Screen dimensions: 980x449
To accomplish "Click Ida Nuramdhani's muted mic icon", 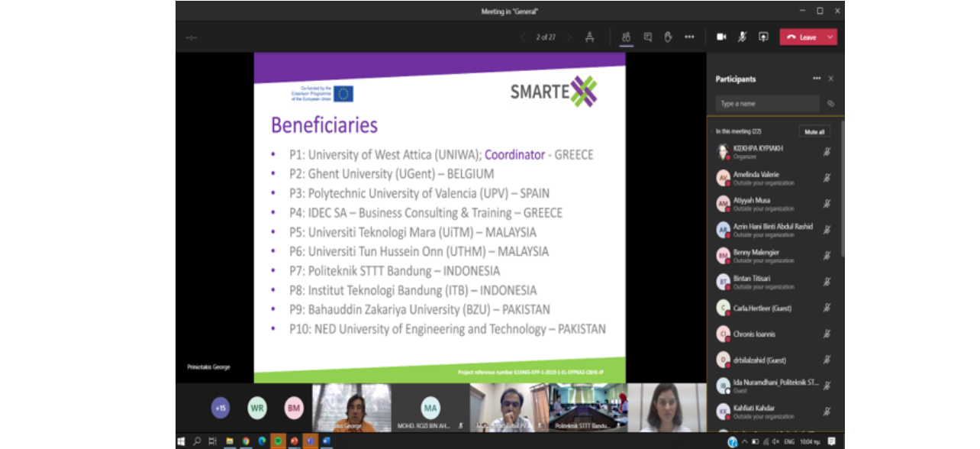I will [827, 386].
